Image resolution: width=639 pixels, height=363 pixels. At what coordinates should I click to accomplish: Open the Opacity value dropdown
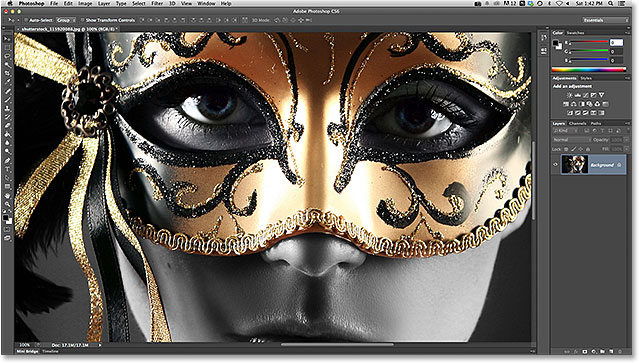pos(626,140)
